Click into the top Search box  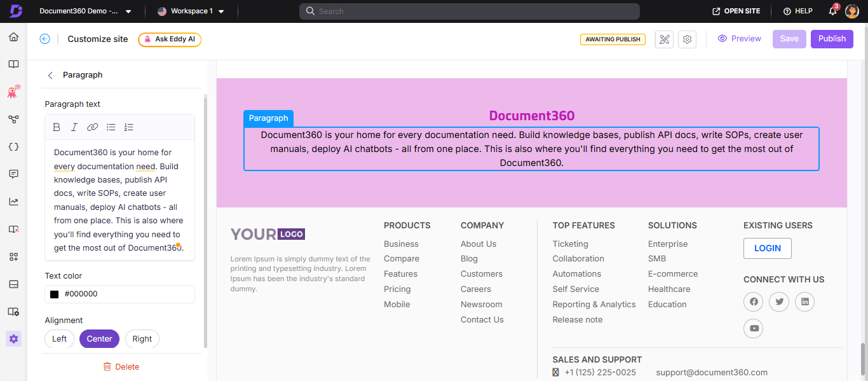tap(469, 11)
